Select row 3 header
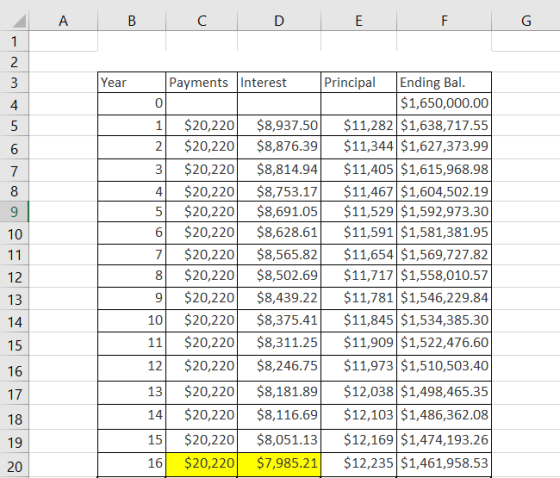The width and height of the screenshot is (560, 478). (14, 83)
